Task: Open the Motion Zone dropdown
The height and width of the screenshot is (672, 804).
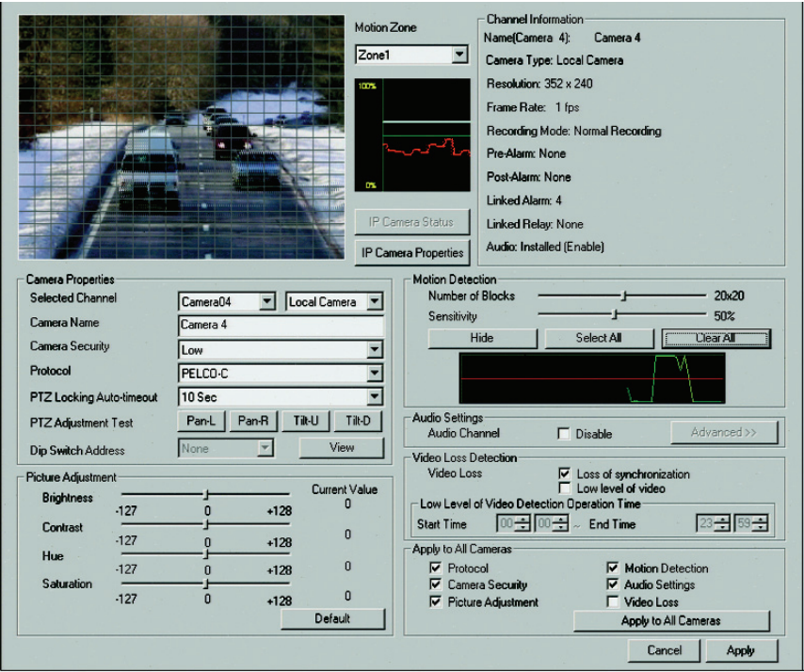Action: click(x=459, y=54)
